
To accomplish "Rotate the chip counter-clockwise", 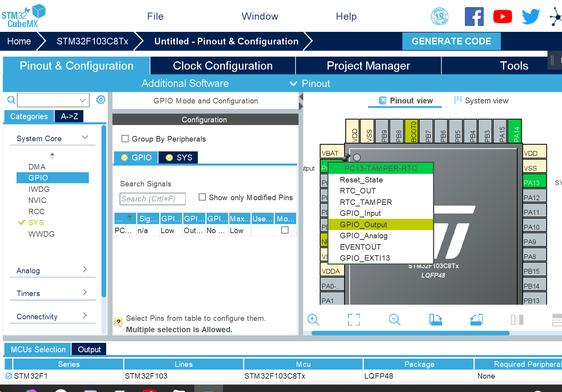I will (476, 319).
